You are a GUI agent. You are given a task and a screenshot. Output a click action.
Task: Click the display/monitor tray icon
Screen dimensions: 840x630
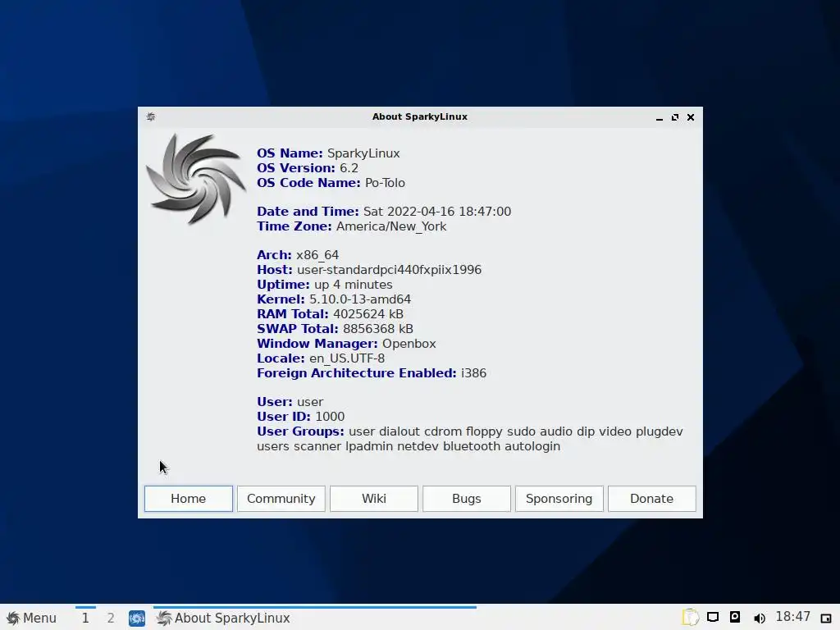[713, 617]
